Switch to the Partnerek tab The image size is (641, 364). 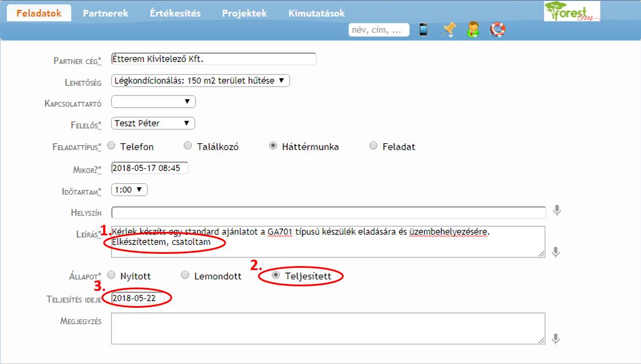(x=105, y=13)
